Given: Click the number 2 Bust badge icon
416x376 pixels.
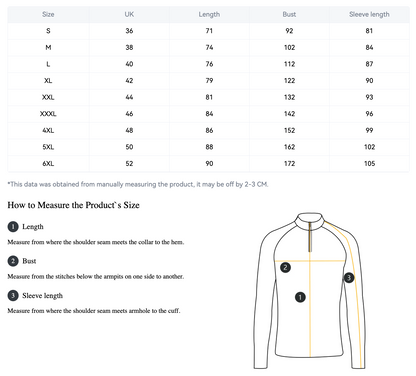Looking at the screenshot, I should (13, 261).
